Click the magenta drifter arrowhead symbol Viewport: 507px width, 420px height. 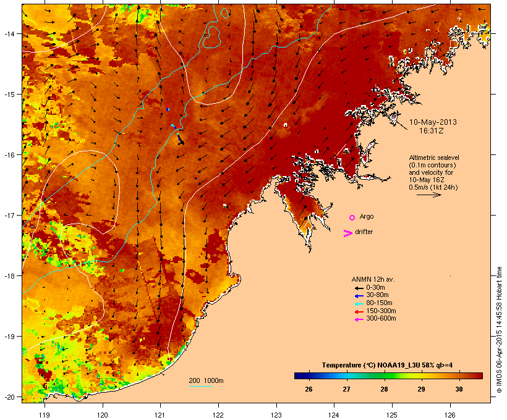click(347, 233)
